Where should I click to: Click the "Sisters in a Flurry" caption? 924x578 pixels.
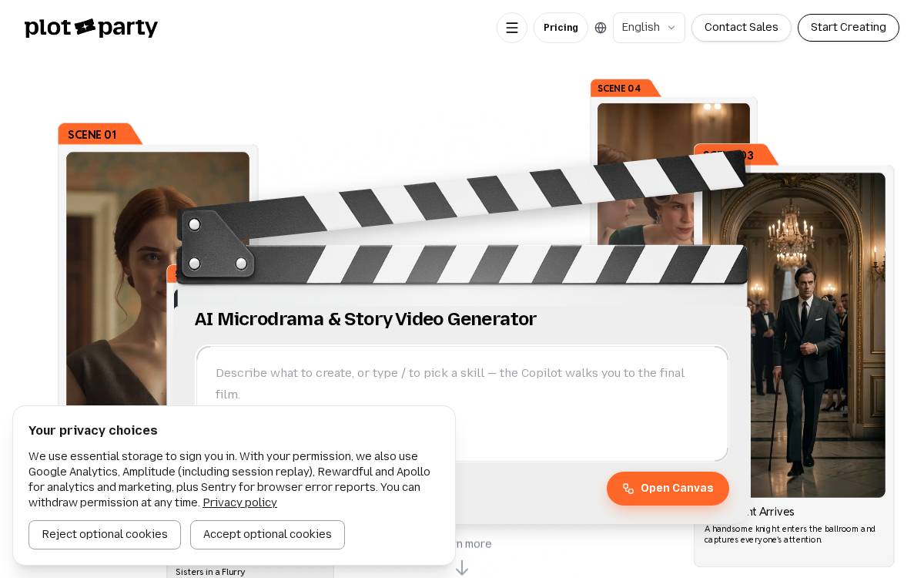210,572
